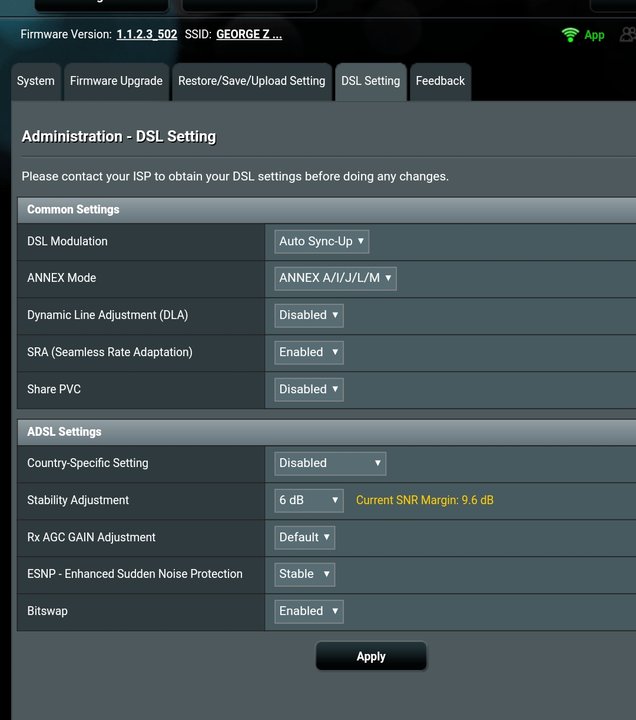Open the Bitswap dropdown
Viewport: 636px width, 720px height.
(x=309, y=611)
